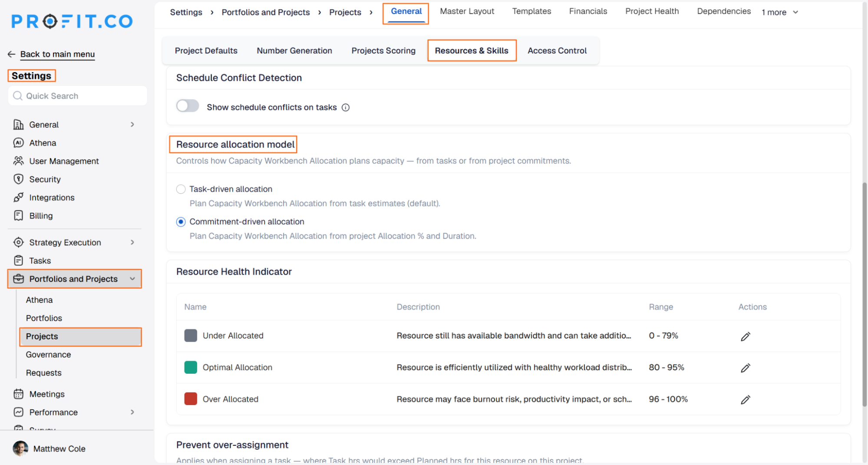This screenshot has height=465, width=868.
Task: Click the red Over Allocated color swatch
Action: click(191, 399)
